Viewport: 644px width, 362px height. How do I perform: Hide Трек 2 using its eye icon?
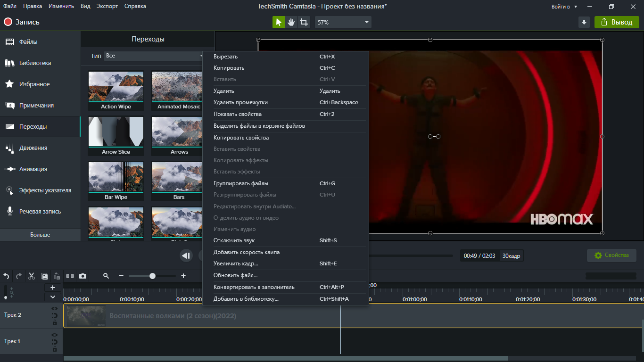click(x=55, y=309)
